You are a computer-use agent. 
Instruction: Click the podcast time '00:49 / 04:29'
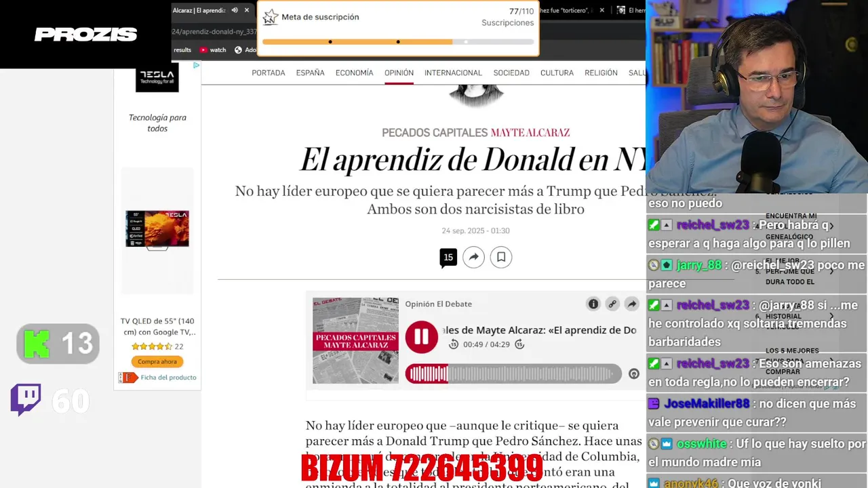coord(486,344)
